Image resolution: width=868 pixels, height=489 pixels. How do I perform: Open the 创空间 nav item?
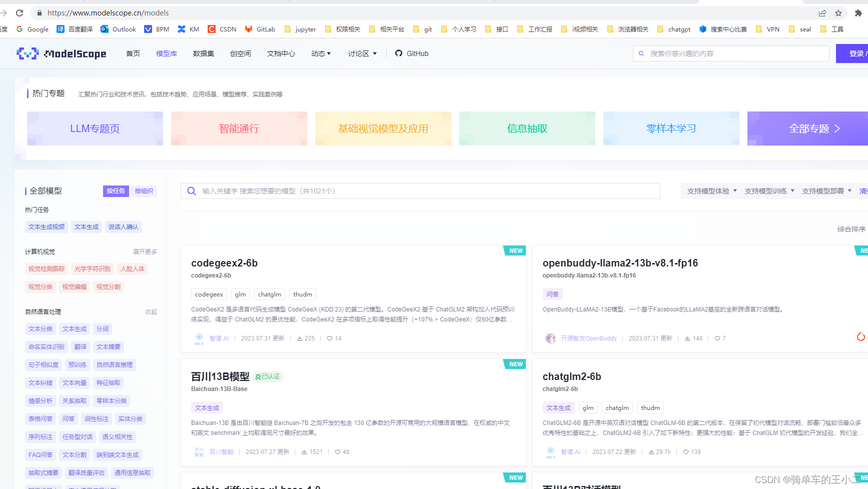click(x=241, y=53)
